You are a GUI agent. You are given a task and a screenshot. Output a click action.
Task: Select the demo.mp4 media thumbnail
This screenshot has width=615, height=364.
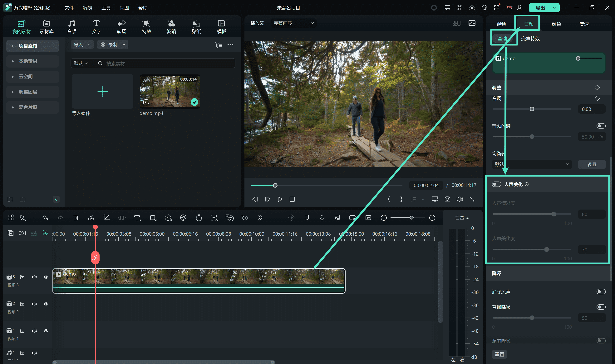point(170,91)
